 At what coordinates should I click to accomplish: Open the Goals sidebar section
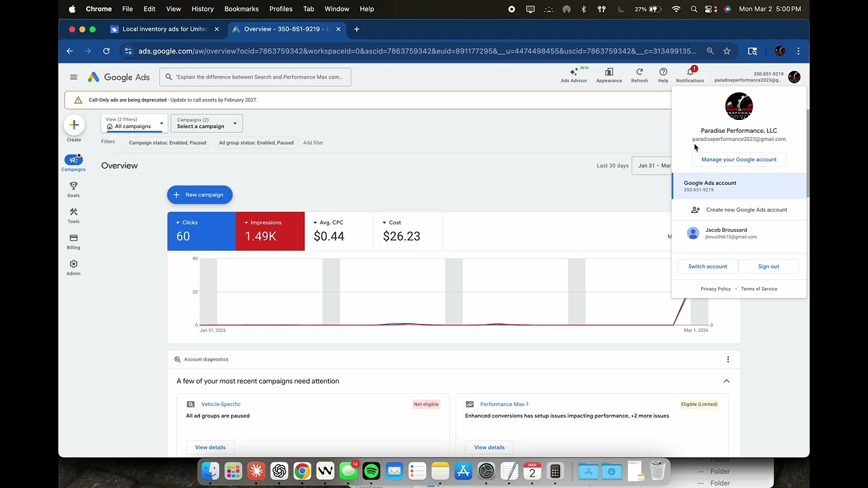coord(73,189)
